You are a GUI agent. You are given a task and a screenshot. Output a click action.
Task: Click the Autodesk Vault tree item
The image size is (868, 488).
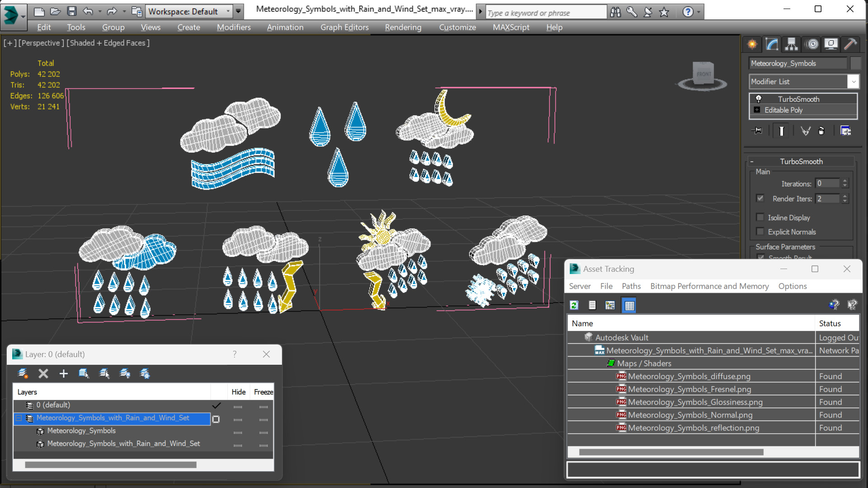[x=623, y=337]
